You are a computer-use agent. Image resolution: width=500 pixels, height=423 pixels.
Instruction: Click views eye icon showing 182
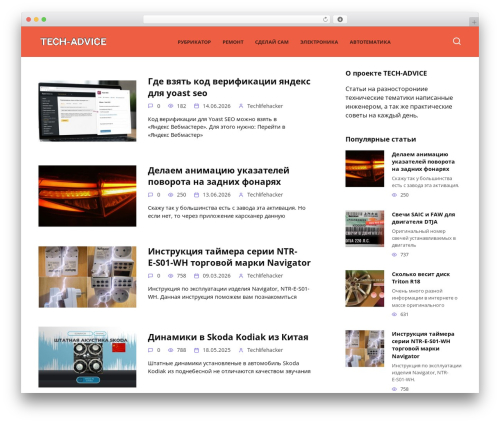click(x=170, y=106)
